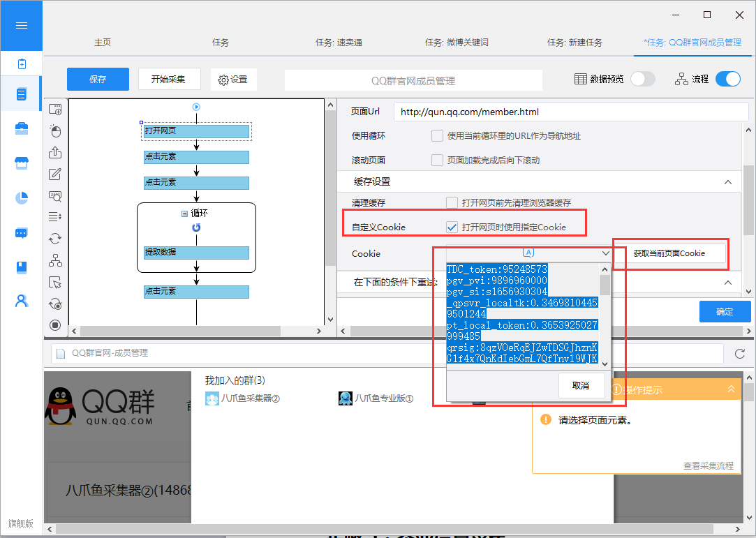Click the new task clipboard icon
This screenshot has height=538, width=756.
tap(22, 63)
